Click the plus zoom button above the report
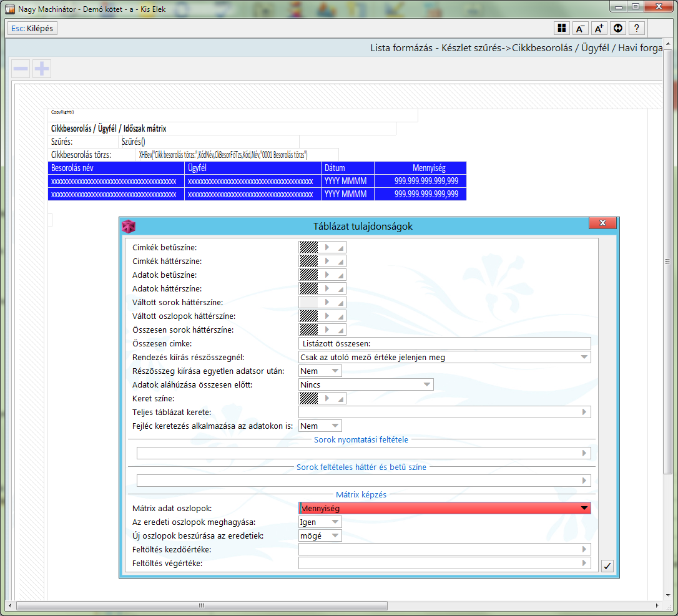This screenshot has height=616, width=678. point(42,68)
